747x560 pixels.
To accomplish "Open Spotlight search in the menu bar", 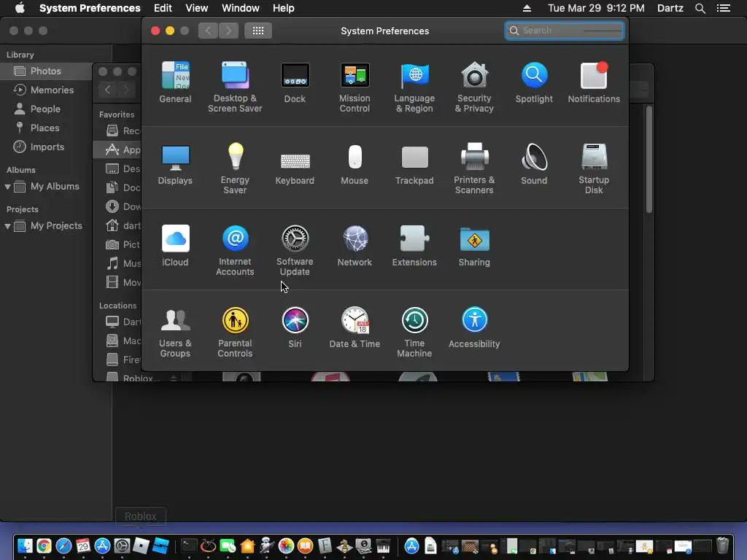I will (x=700, y=8).
